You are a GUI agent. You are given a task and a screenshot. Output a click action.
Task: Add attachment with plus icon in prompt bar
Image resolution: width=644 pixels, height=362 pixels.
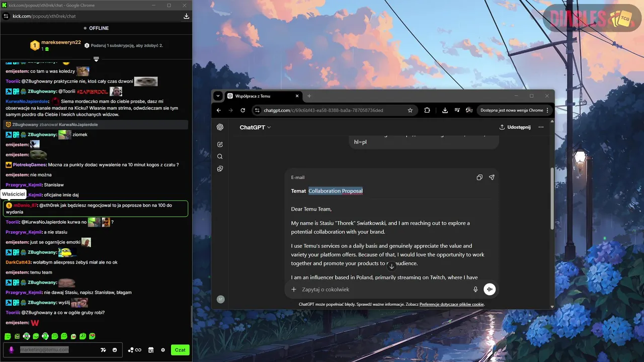(x=294, y=289)
